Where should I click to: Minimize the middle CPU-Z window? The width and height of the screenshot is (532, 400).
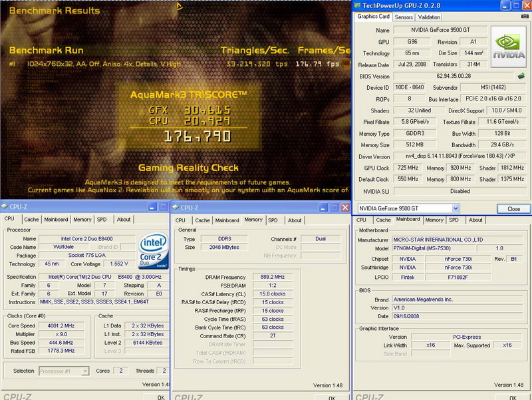point(323,208)
